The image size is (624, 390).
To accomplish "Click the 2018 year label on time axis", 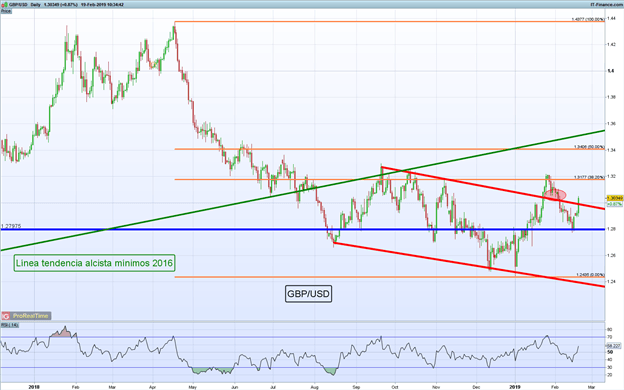I will click(x=34, y=386).
